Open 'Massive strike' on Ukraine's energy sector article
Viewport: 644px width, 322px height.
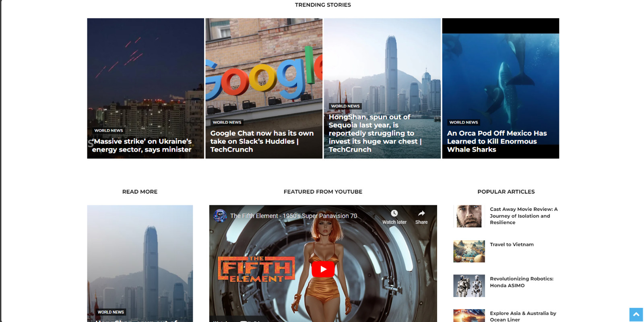(142, 145)
